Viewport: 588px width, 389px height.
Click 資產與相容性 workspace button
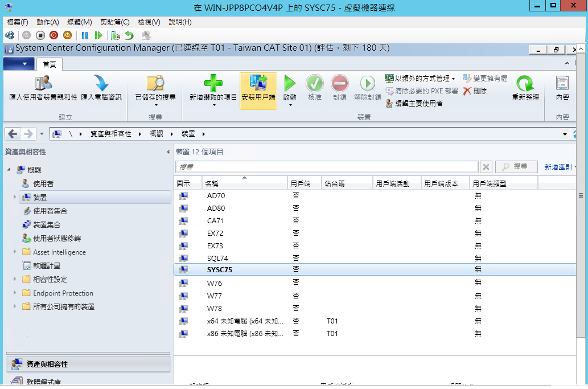coord(88,364)
